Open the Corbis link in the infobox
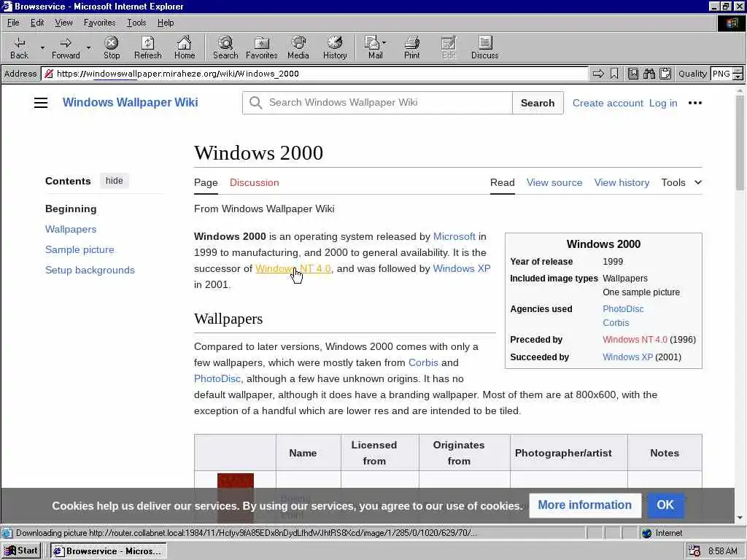The width and height of the screenshot is (747, 560). (x=616, y=322)
